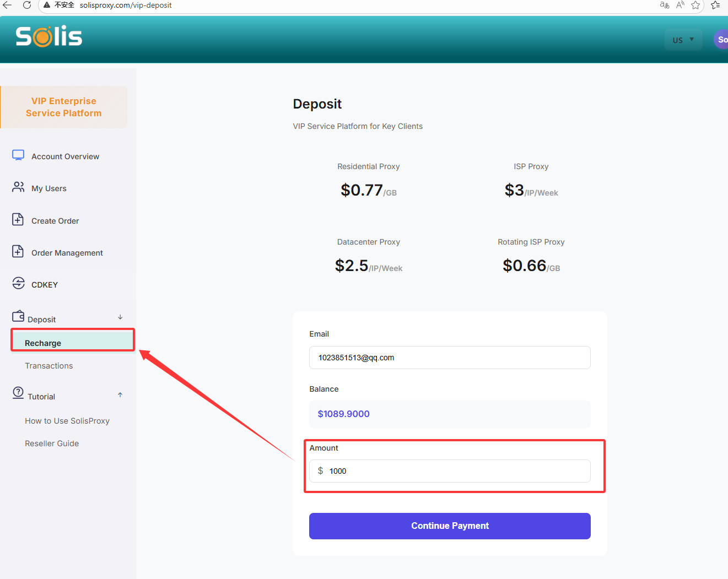The image size is (728, 579).
Task: Click the Datacenter Proxy label
Action: click(x=369, y=242)
